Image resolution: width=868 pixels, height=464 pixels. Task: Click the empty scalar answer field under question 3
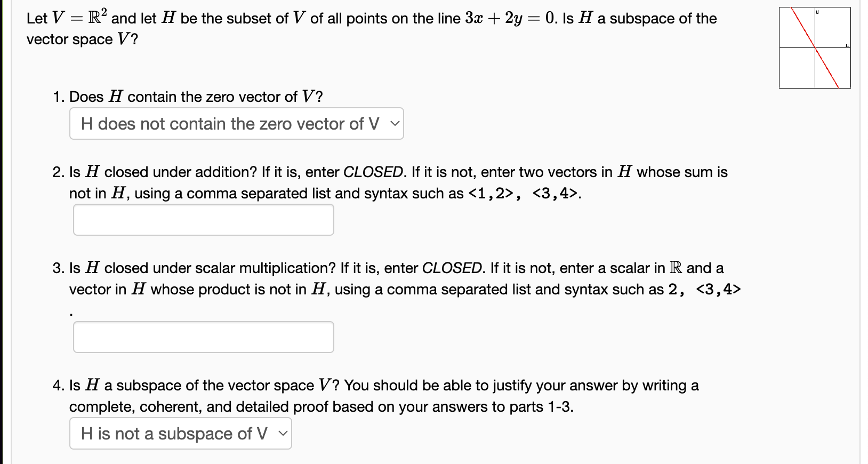click(x=203, y=337)
